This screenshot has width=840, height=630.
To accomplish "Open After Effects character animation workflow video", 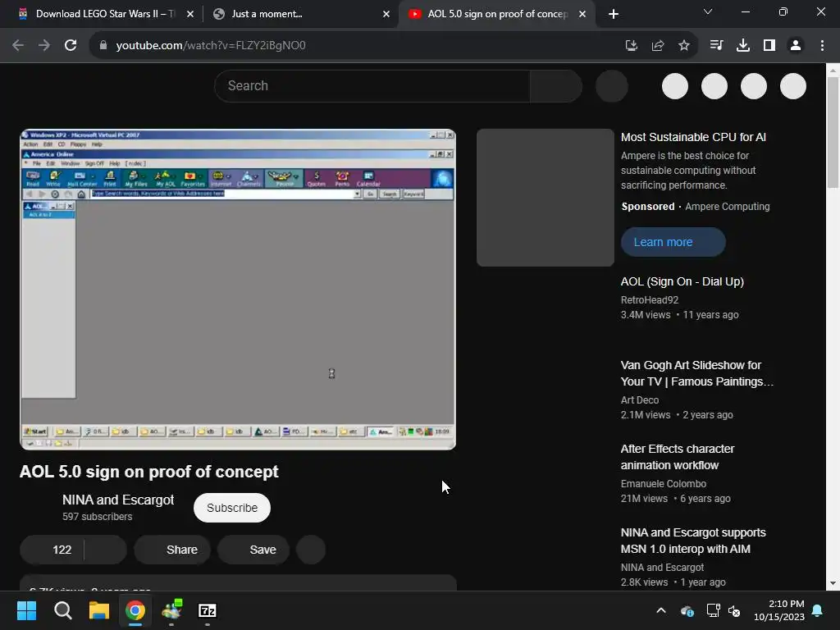I will point(678,457).
